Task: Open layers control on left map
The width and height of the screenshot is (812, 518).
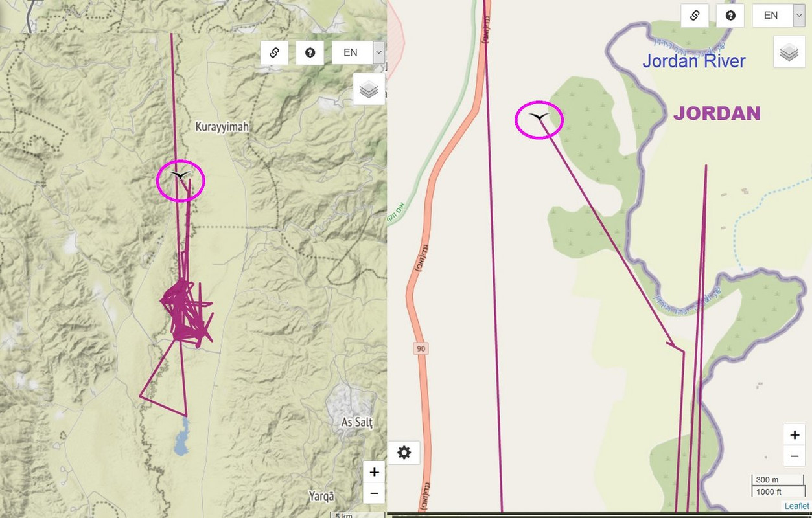Action: coord(369,89)
